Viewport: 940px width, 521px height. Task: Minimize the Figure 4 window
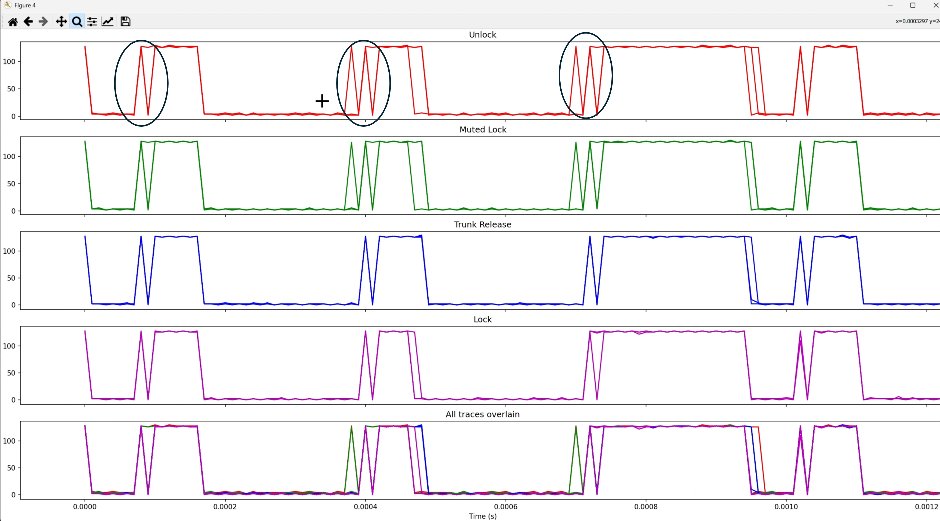(x=891, y=5)
